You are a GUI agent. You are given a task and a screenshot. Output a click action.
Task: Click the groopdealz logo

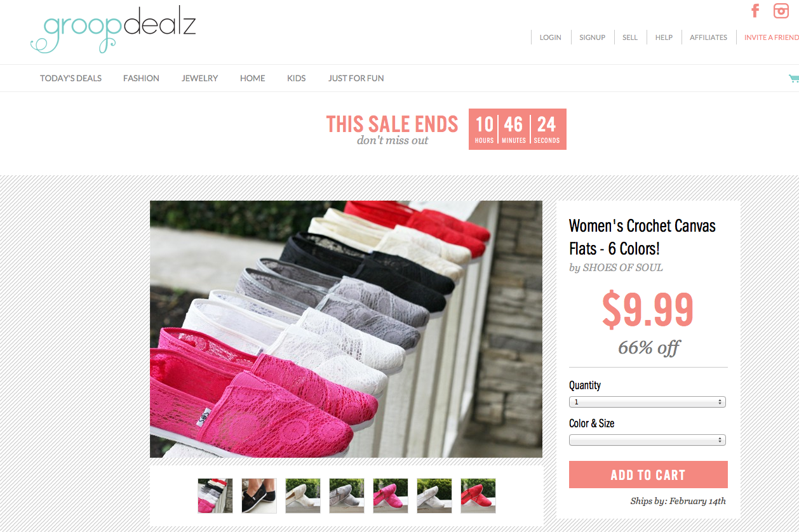click(x=113, y=31)
